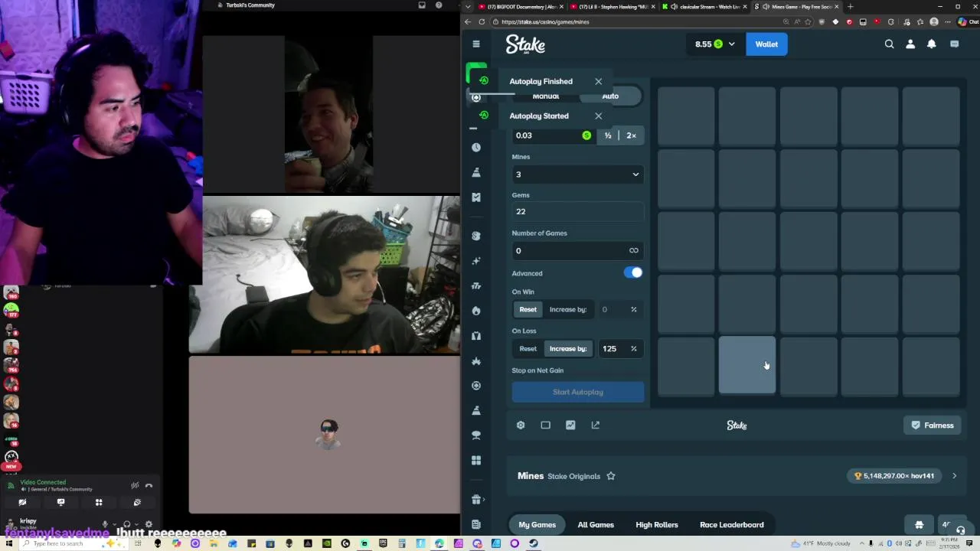Select Increase by under On Win
Viewport: 980px width, 551px height.
pos(567,309)
